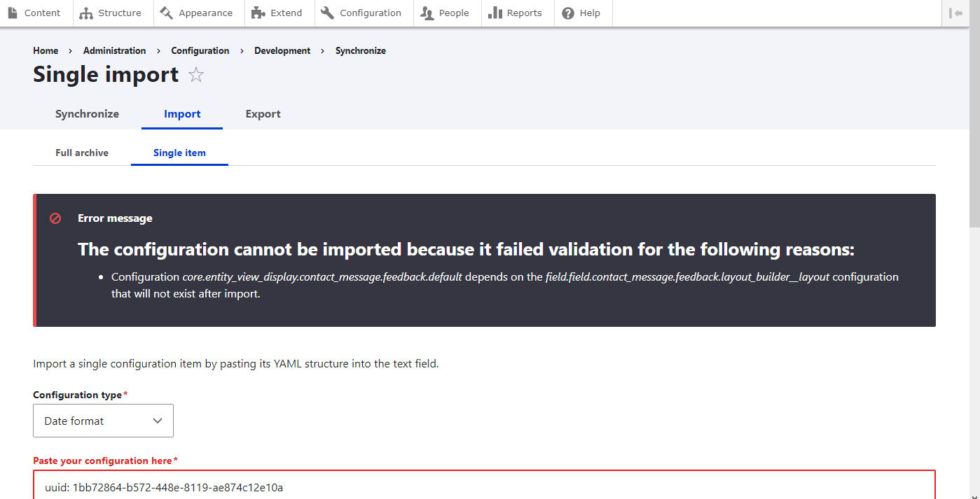Open the Development breadcrumb link
Viewport: 980px width, 499px height.
(x=282, y=50)
